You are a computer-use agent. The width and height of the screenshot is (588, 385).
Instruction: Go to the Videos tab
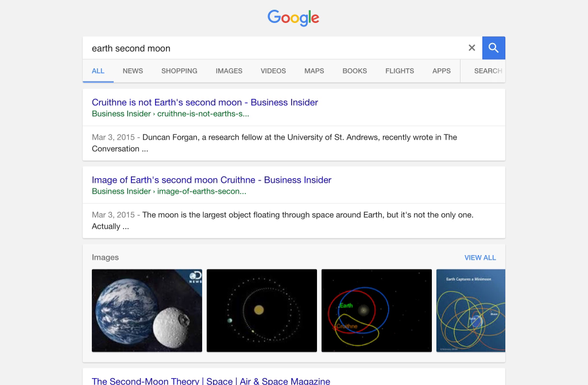point(273,71)
